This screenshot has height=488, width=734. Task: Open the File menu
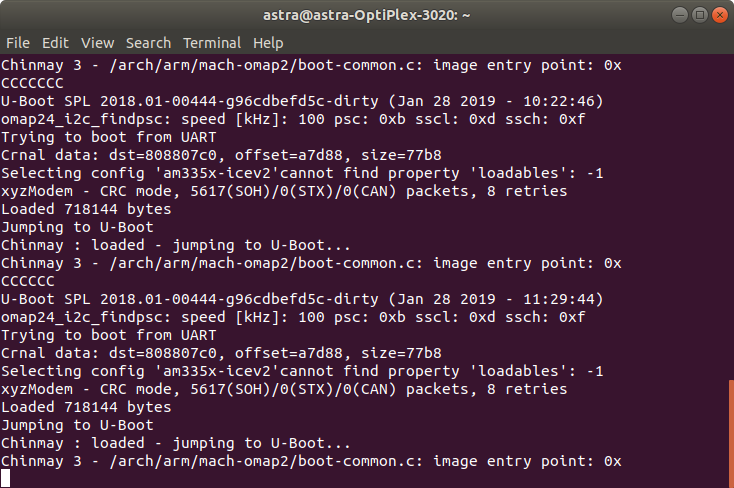(18, 43)
